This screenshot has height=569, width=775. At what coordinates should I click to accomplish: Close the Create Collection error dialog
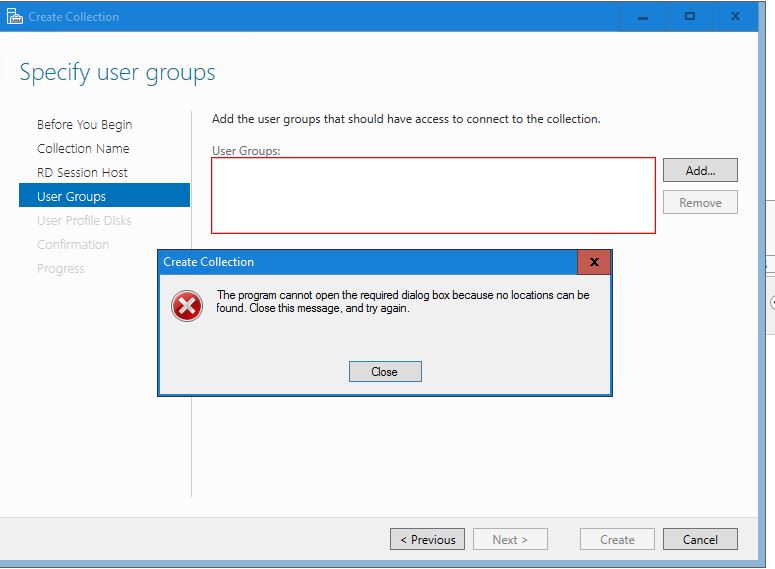[385, 371]
